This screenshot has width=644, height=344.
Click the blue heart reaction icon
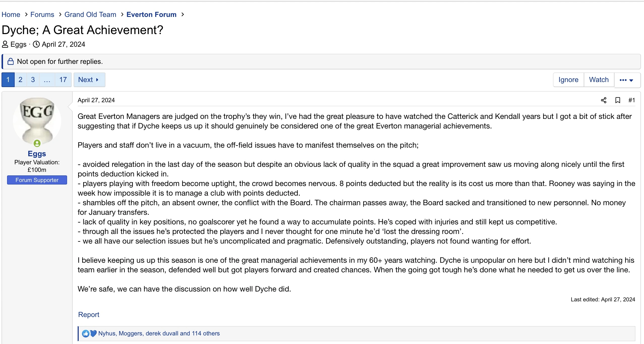(x=93, y=333)
